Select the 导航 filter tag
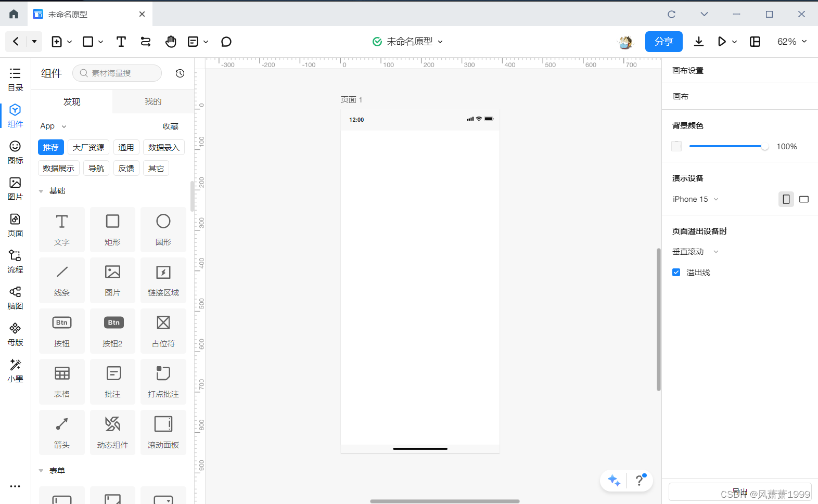 (x=96, y=169)
